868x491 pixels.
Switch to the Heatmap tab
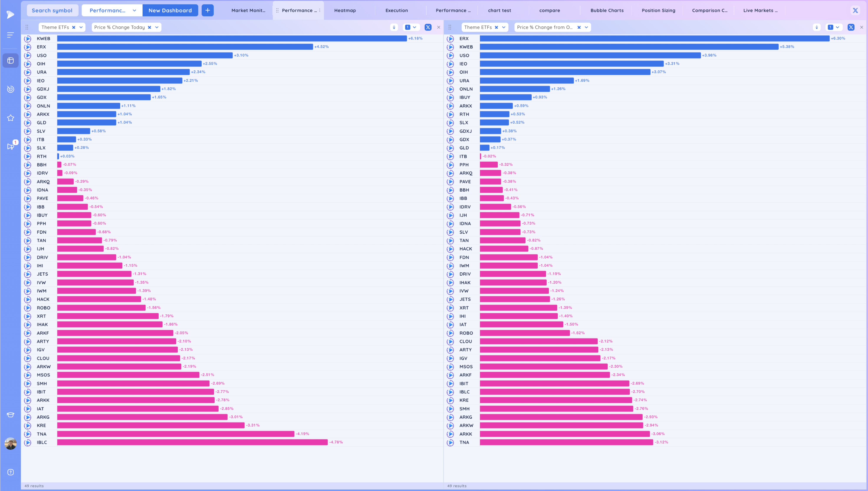coord(345,10)
